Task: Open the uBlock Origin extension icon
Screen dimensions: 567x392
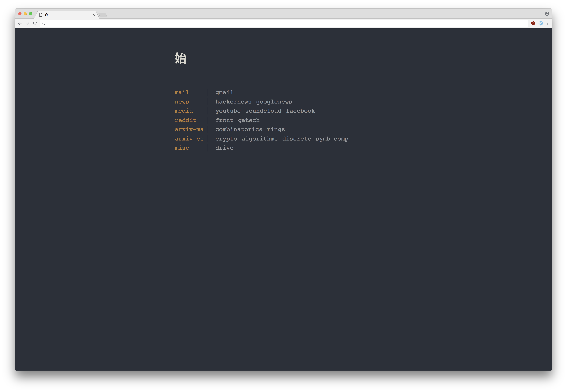Action: [533, 23]
